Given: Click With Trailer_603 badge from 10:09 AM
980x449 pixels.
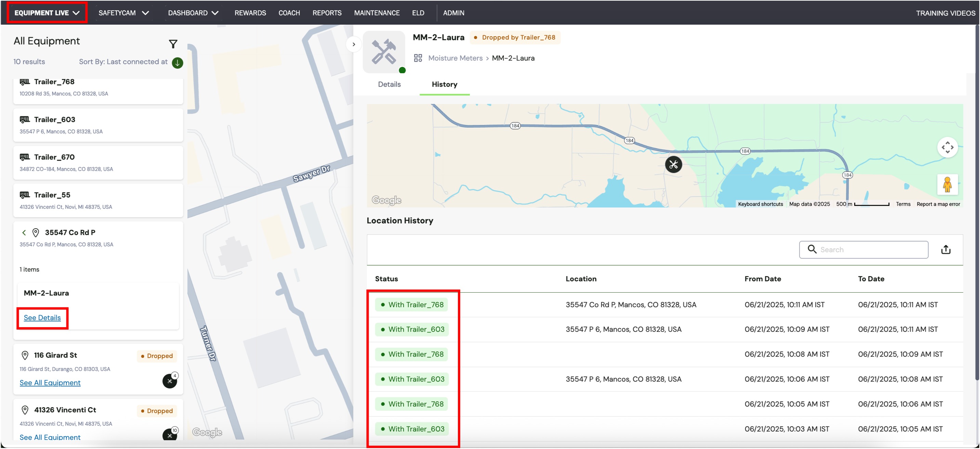Looking at the screenshot, I should (x=412, y=329).
